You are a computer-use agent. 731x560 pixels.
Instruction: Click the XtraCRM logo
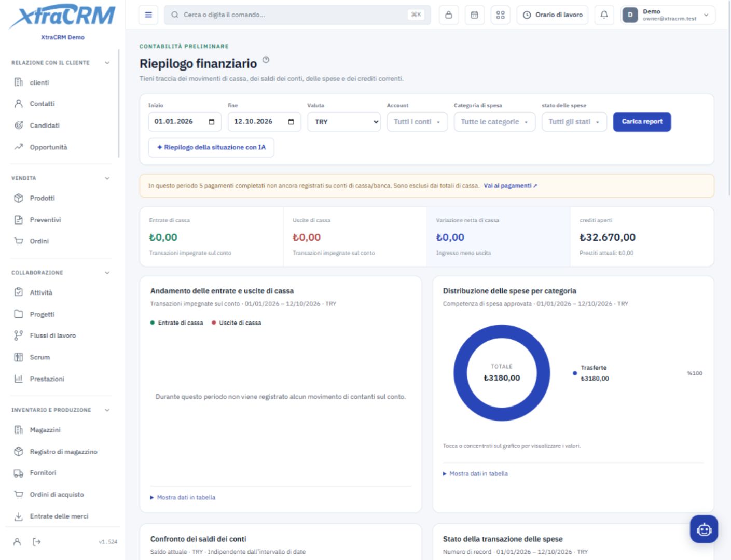click(x=62, y=17)
